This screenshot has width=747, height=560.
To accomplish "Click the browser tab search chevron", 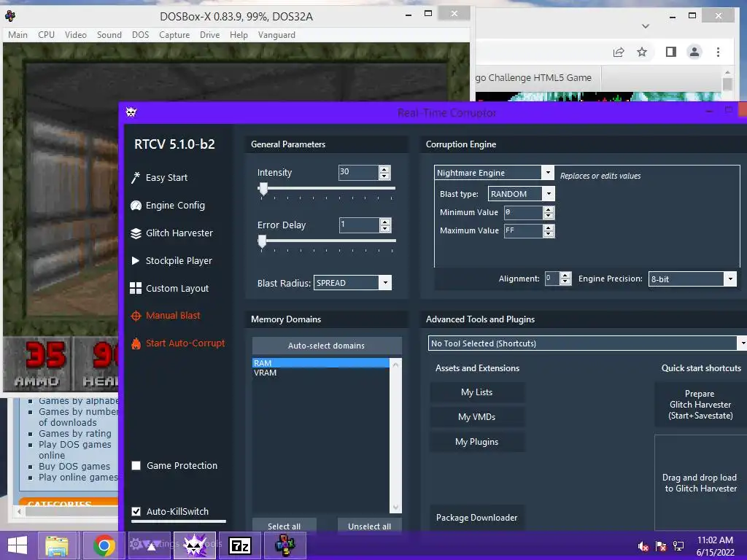I will click(x=646, y=26).
